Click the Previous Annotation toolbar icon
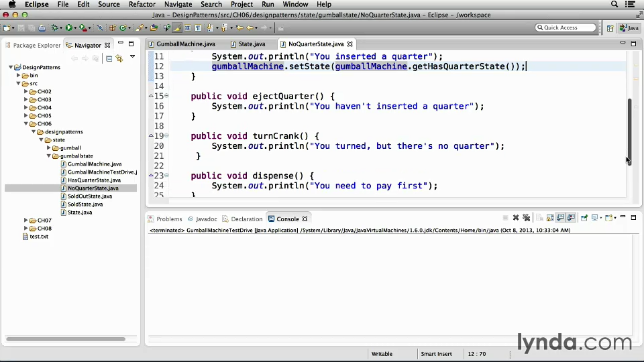The image size is (644, 362). [224, 28]
